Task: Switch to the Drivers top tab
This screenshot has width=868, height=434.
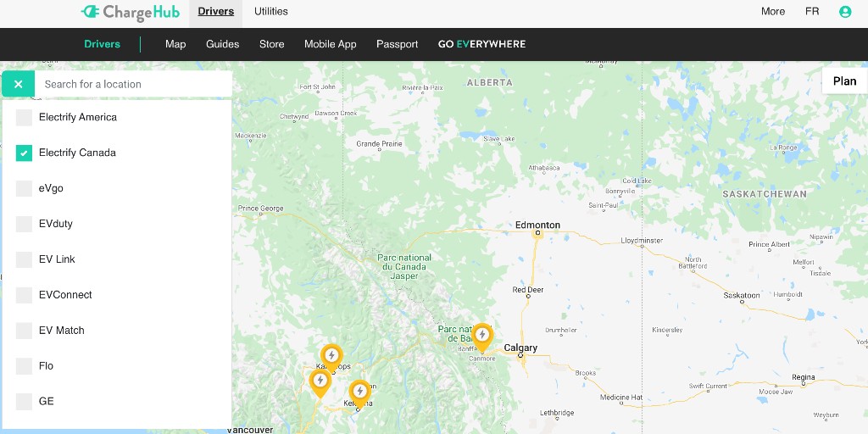Action: 216,12
